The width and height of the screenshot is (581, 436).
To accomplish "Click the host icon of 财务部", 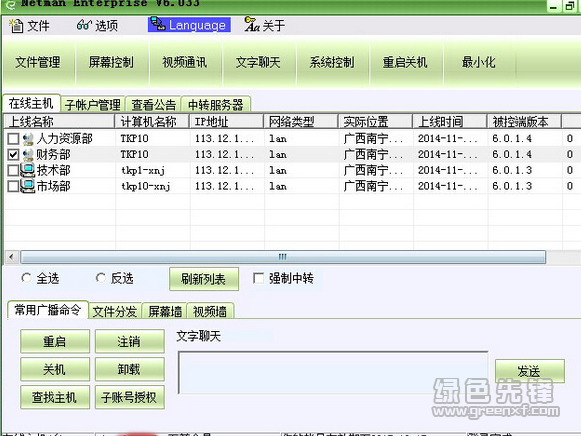I will coord(28,154).
